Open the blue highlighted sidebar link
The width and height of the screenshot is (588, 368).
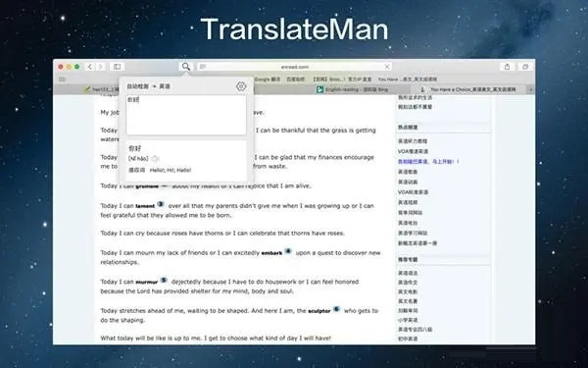tap(428, 162)
